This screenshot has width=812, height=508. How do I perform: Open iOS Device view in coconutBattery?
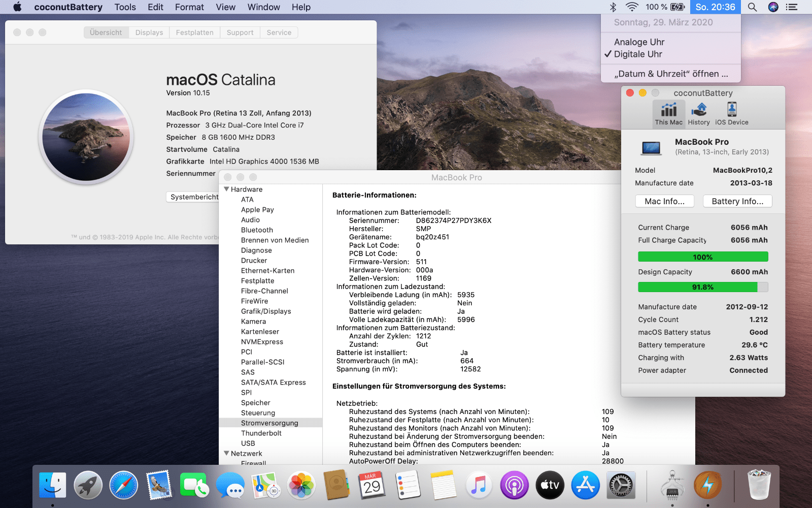tap(732, 114)
